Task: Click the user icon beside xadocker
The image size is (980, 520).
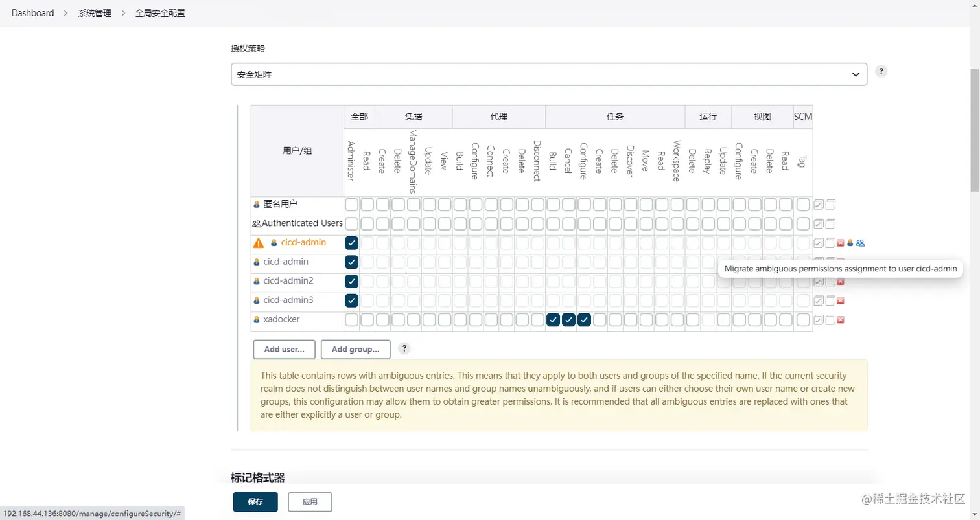Action: (256, 319)
